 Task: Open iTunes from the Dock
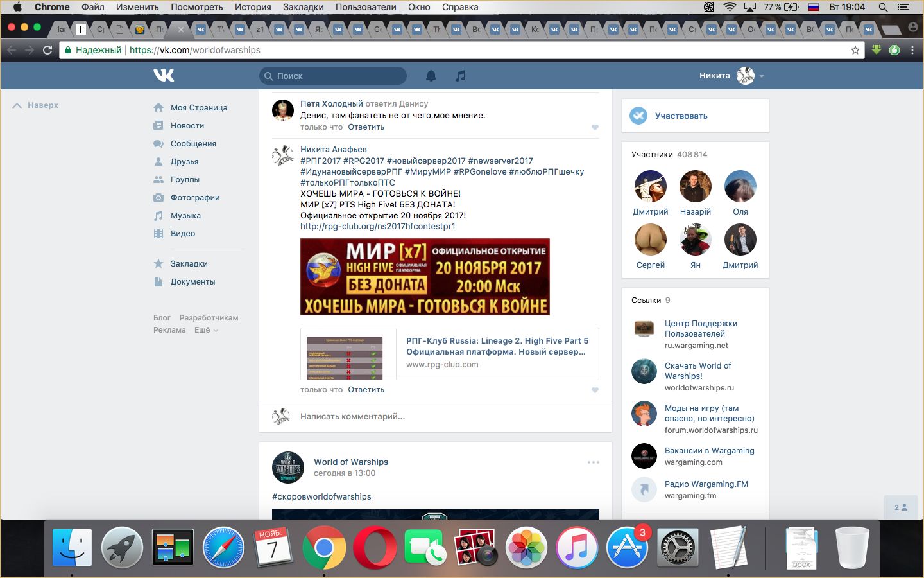(x=577, y=548)
